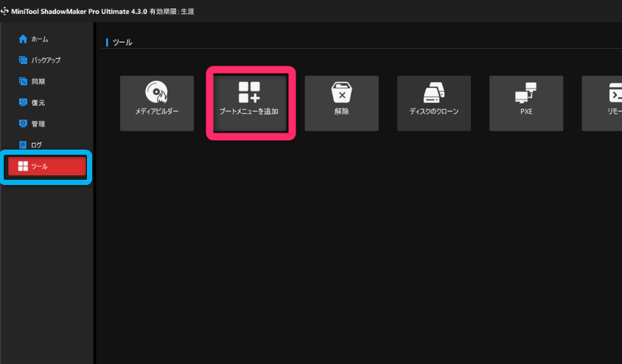The height and width of the screenshot is (364, 622).
Task: Click the MiniTool ShadowMaker logo in title bar
Action: 5,11
